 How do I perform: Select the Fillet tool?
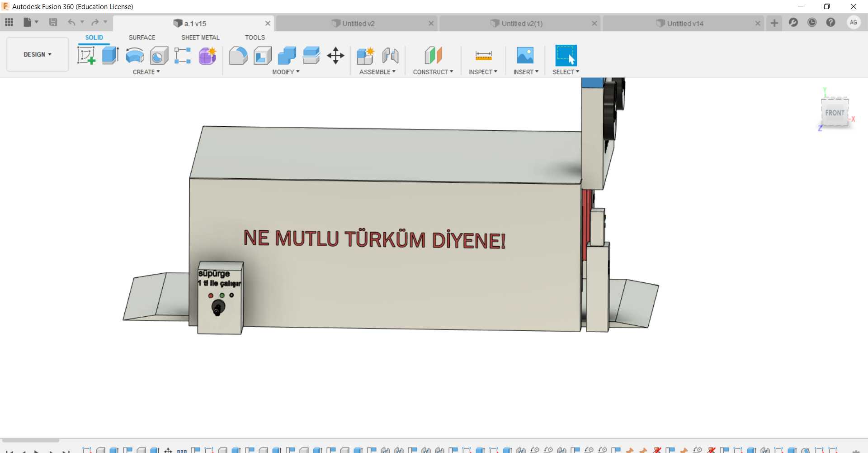[238, 56]
